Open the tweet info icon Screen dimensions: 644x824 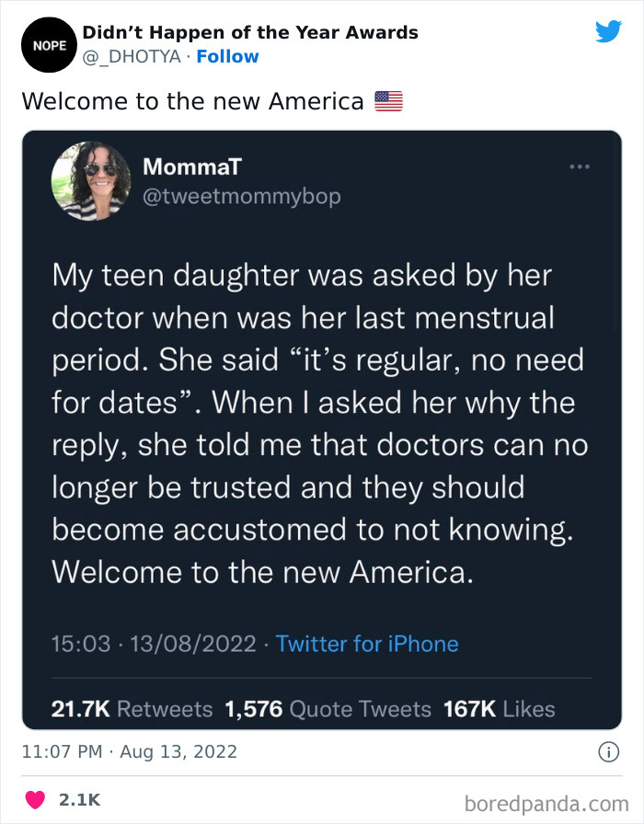(x=607, y=751)
